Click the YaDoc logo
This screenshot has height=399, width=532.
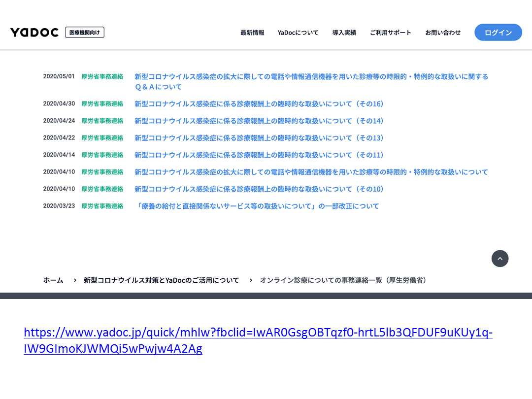click(34, 33)
